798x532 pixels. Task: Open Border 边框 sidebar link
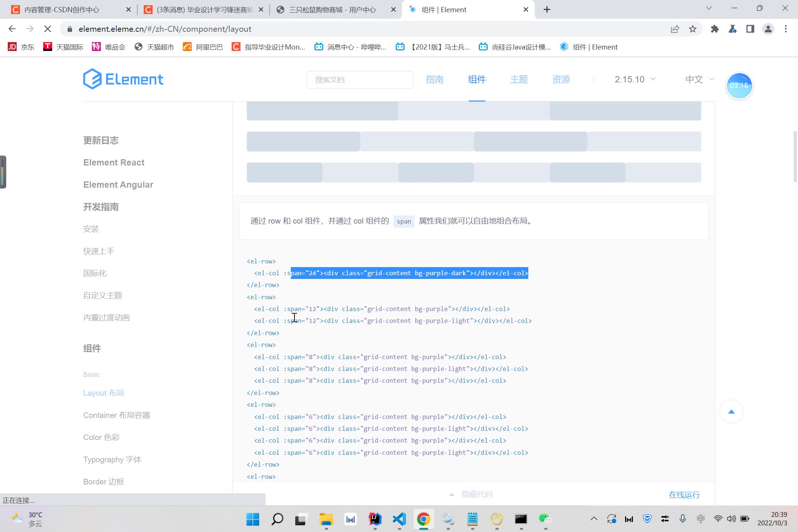click(x=104, y=482)
